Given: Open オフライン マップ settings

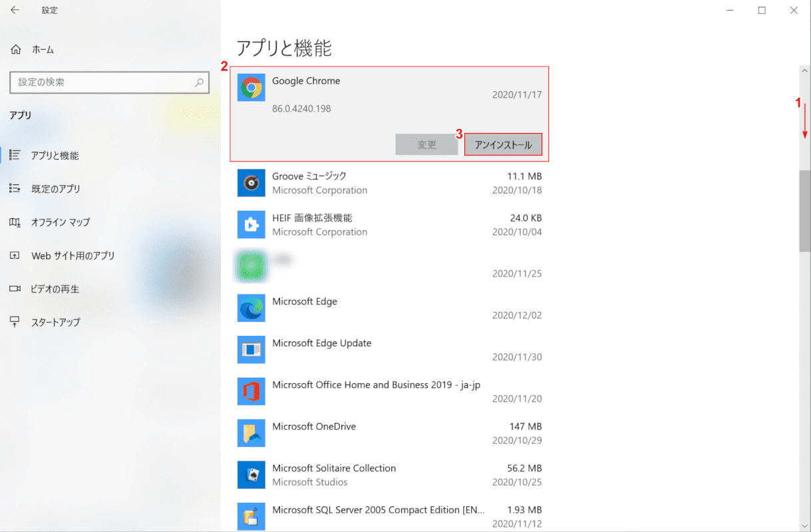Looking at the screenshot, I should (61, 222).
